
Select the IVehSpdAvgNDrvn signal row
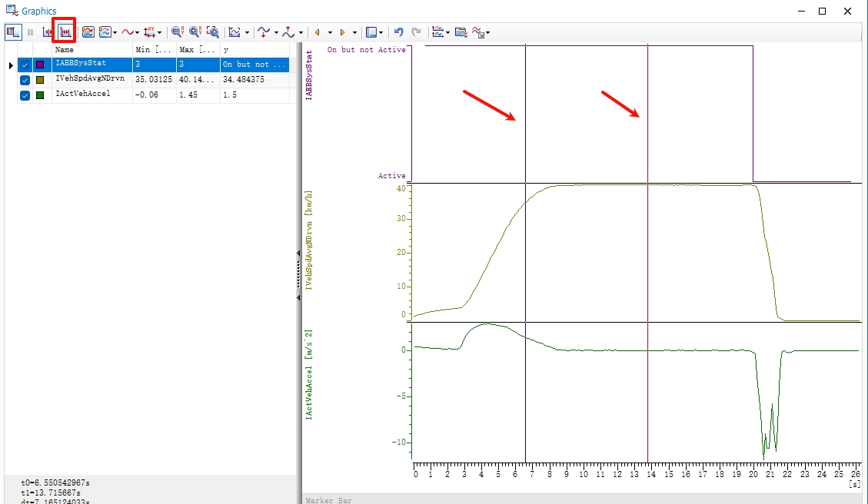click(x=90, y=80)
